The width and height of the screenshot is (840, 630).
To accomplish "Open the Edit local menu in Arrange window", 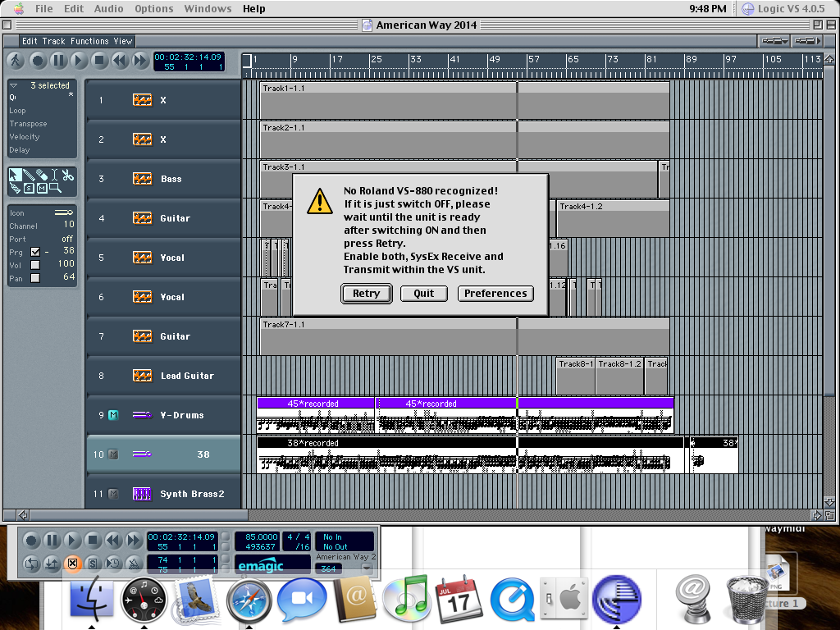I will (x=30, y=41).
